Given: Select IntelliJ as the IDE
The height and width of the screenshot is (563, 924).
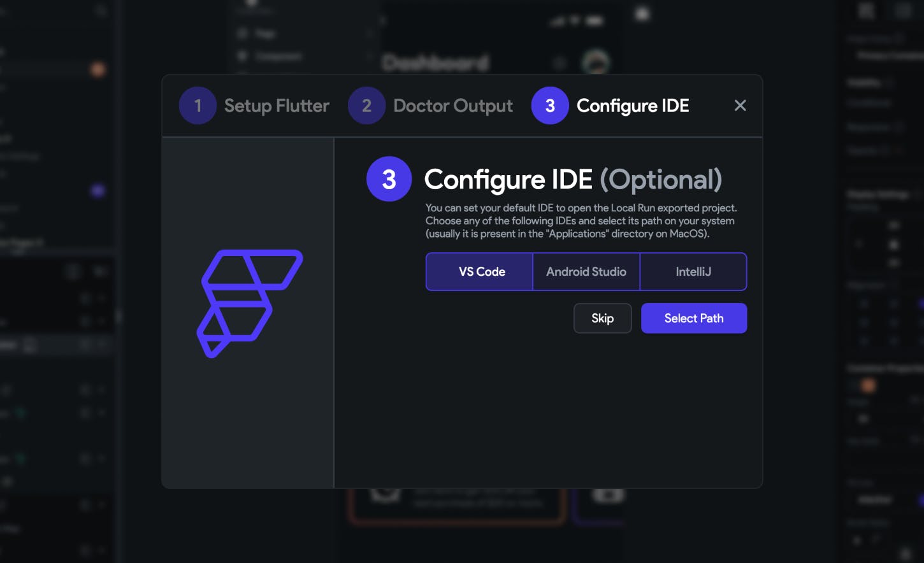Looking at the screenshot, I should pos(693,272).
